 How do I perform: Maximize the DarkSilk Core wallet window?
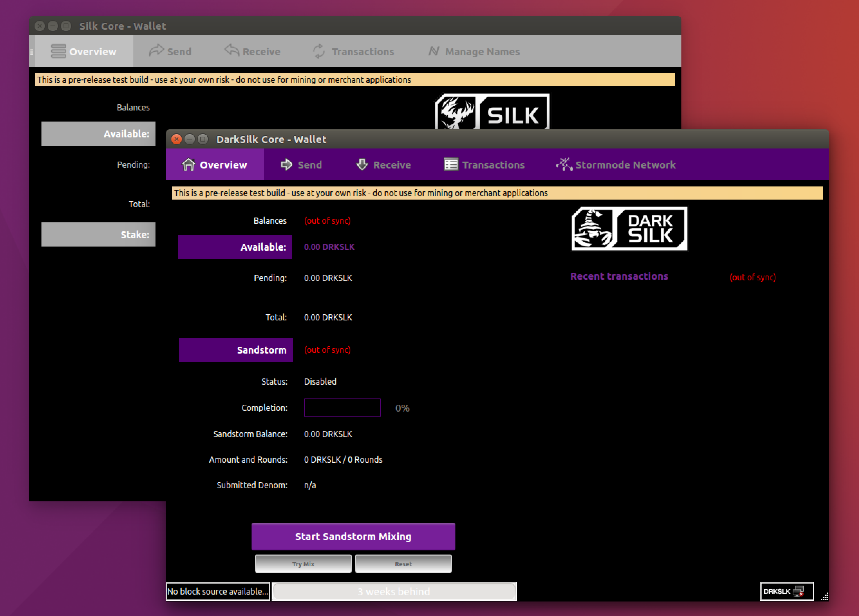click(203, 139)
